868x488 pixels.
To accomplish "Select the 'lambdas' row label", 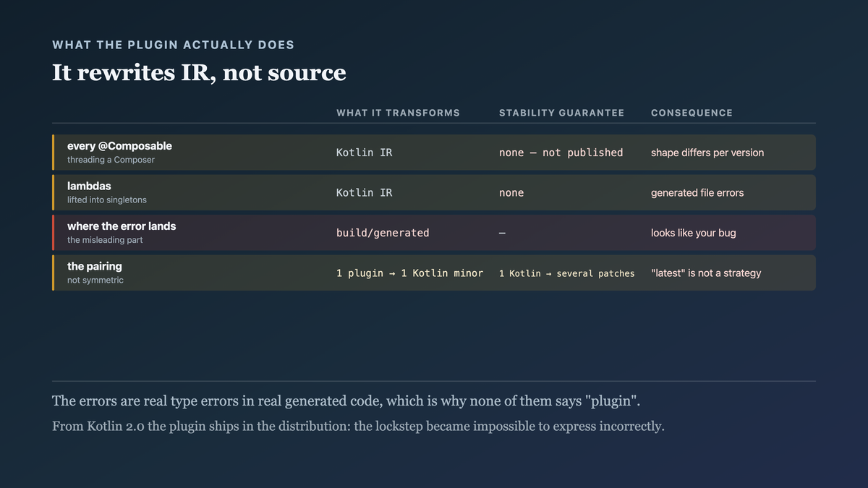I will coord(89,186).
